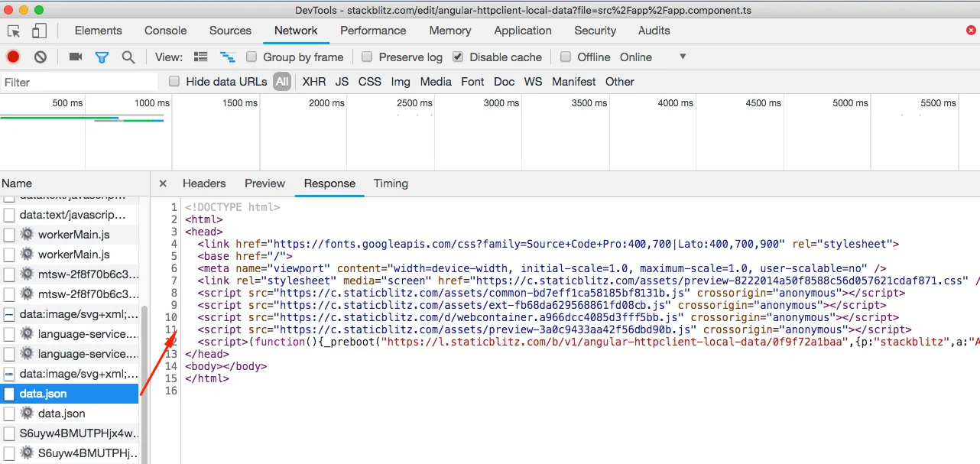Image resolution: width=980 pixels, height=464 pixels.
Task: Open the Memory tab
Action: coord(450,31)
